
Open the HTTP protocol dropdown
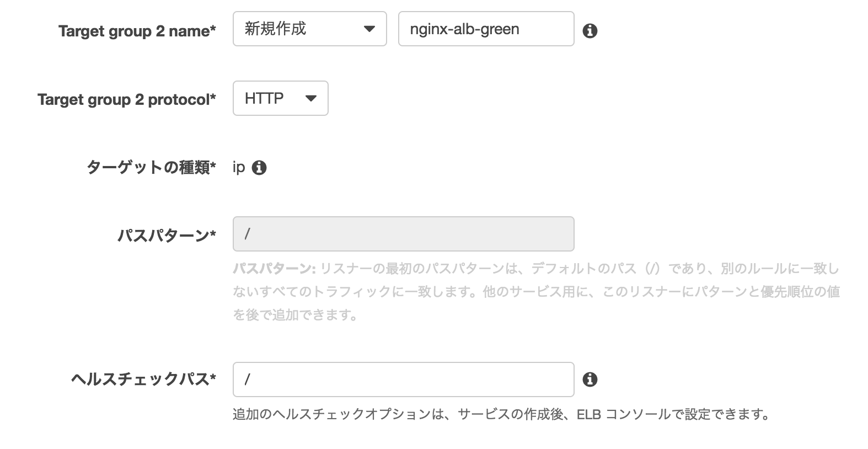(x=281, y=98)
